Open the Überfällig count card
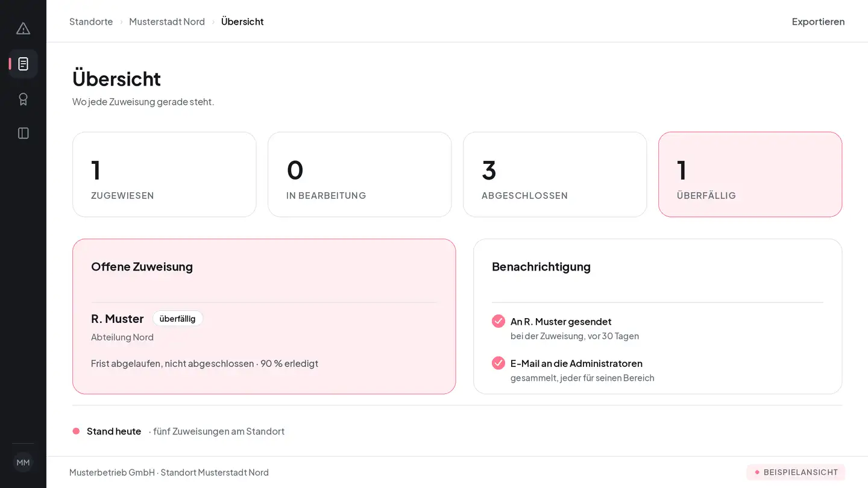Viewport: 868px width, 488px height. (x=750, y=175)
